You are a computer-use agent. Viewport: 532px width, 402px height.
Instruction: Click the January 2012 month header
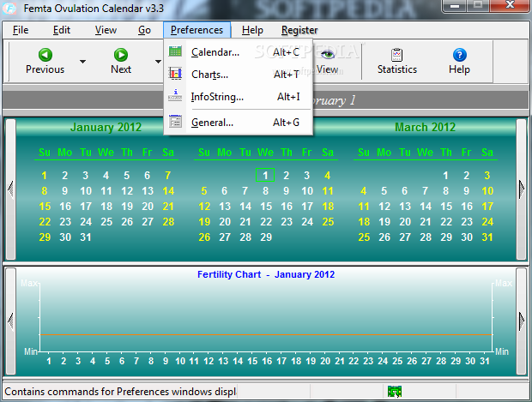pyautogui.click(x=106, y=127)
